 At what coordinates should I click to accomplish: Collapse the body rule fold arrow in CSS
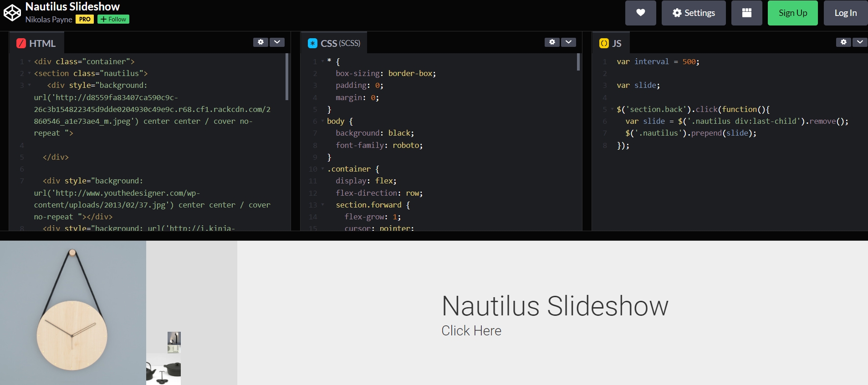coord(322,122)
